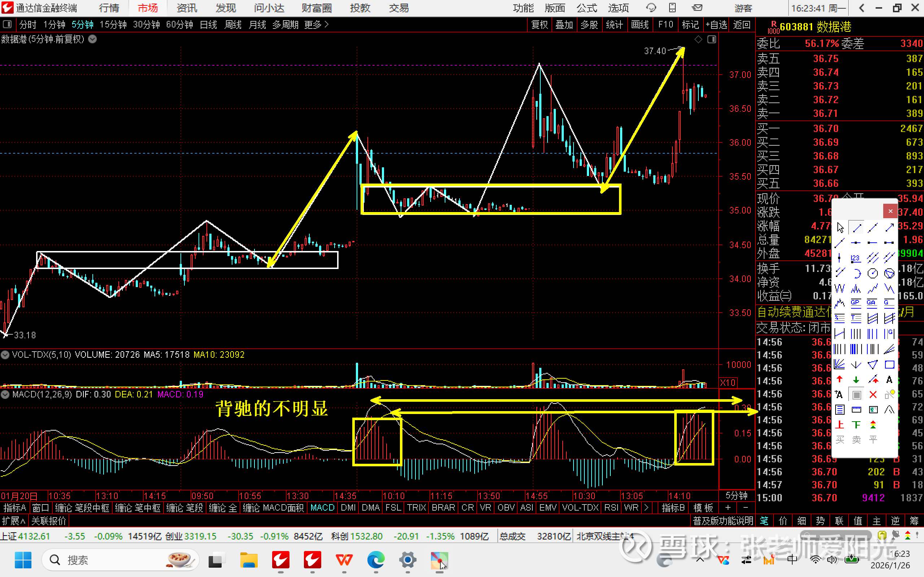This screenshot has width=924, height=577.
Task: Open the VOL-TDX indicator dropdown circle
Action: click(5, 354)
